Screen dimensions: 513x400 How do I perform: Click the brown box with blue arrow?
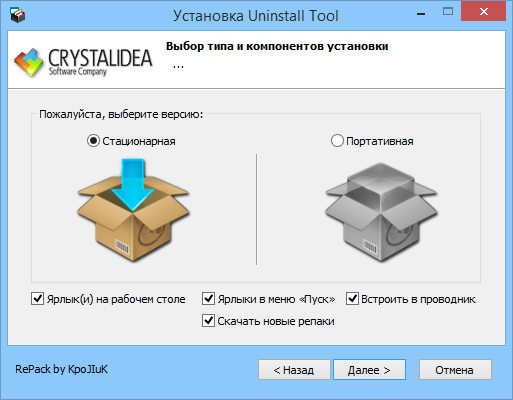133,210
